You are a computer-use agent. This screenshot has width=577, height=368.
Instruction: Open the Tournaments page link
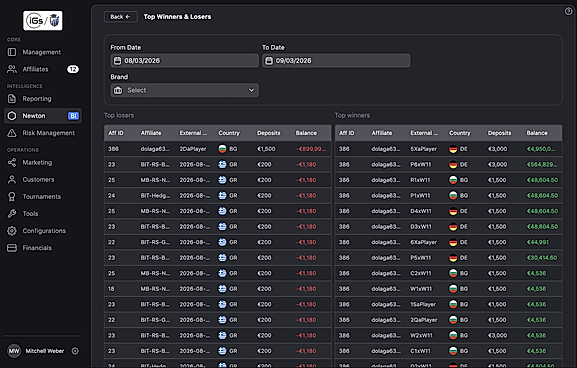[x=43, y=197]
